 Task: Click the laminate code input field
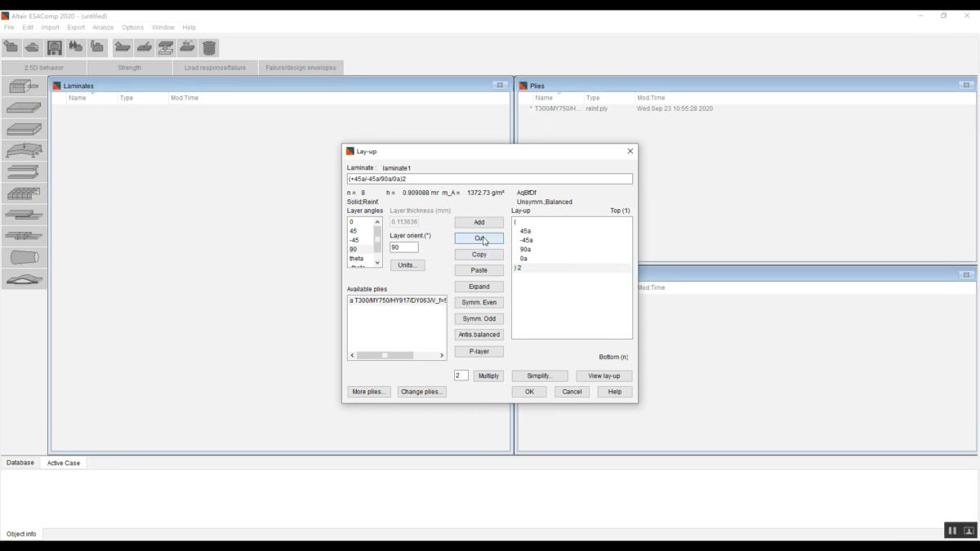pyautogui.click(x=490, y=179)
